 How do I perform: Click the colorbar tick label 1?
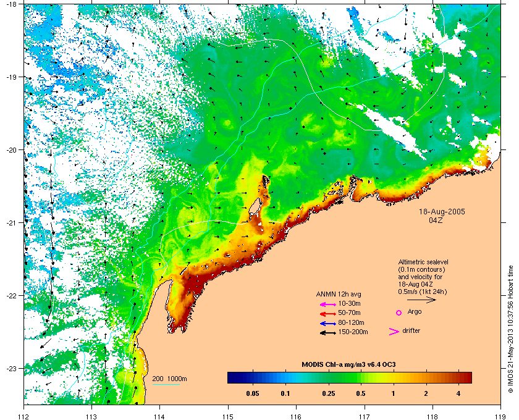click(393, 394)
